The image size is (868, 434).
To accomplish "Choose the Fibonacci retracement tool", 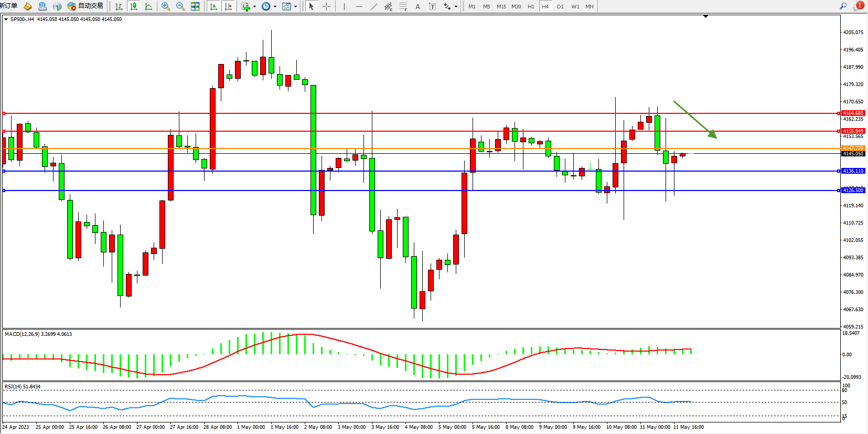I will click(403, 6).
